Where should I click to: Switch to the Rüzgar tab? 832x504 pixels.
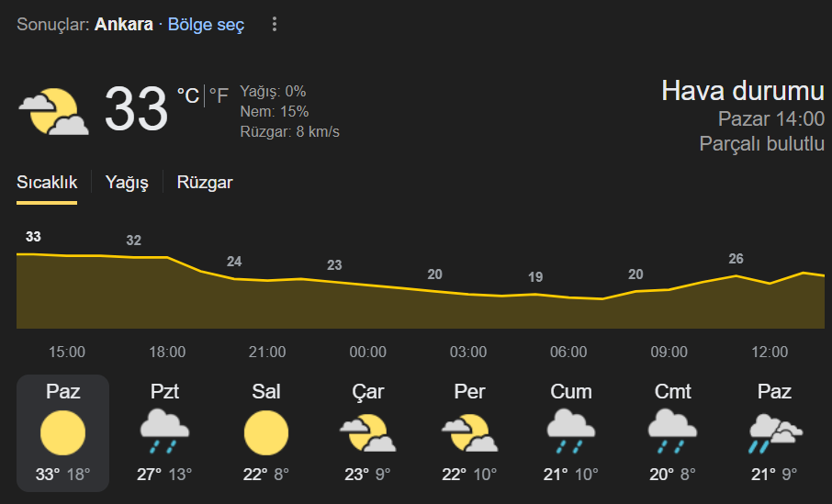tap(205, 183)
